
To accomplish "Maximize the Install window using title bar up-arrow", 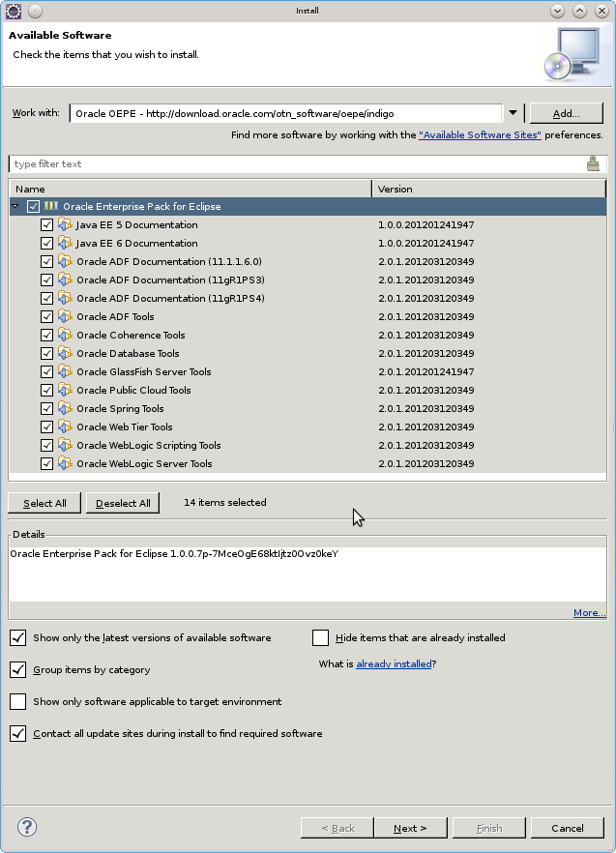I will coord(579,11).
